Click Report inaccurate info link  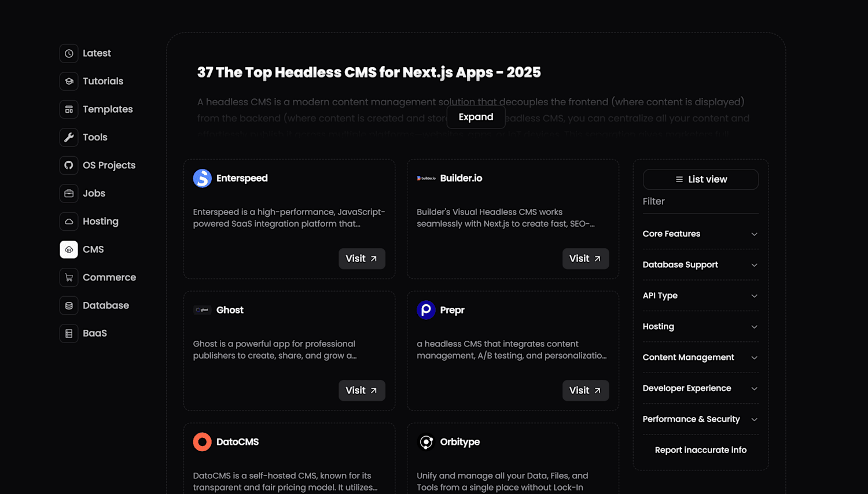[701, 450]
